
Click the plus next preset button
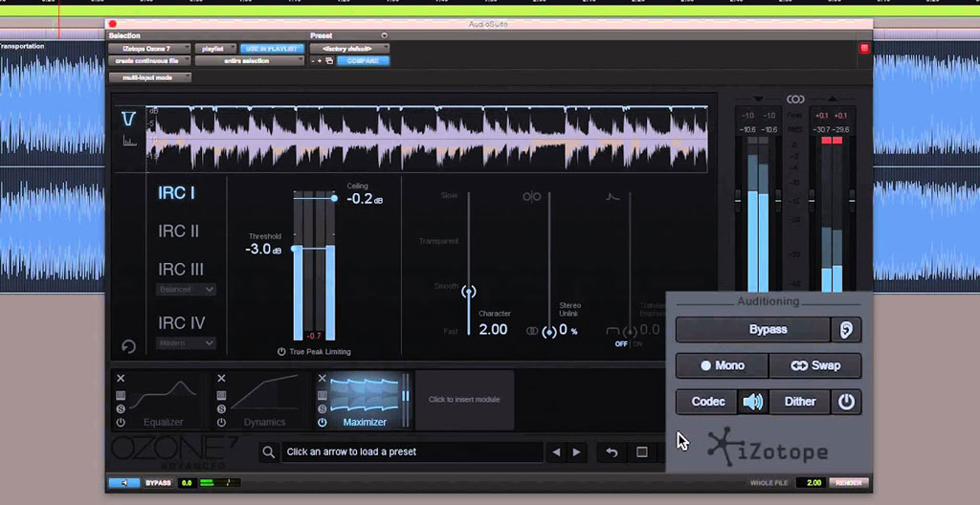point(320,60)
